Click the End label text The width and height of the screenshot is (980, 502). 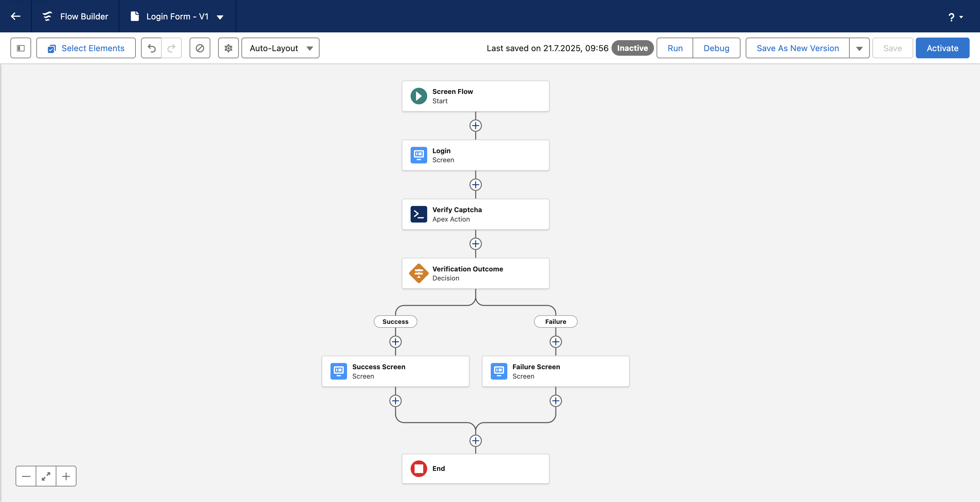pyautogui.click(x=438, y=469)
